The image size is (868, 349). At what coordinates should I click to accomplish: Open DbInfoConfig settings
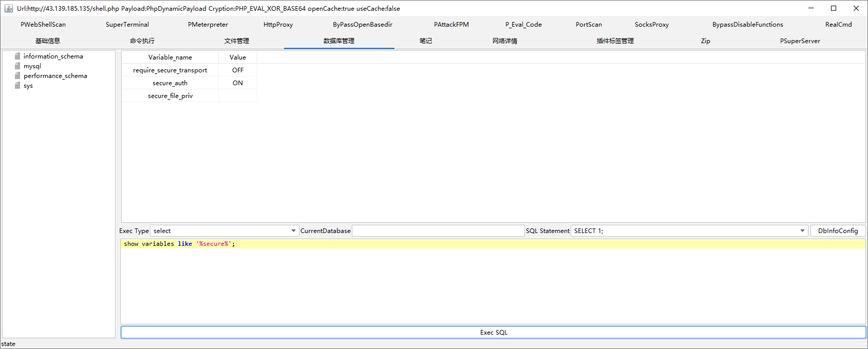[838, 231]
